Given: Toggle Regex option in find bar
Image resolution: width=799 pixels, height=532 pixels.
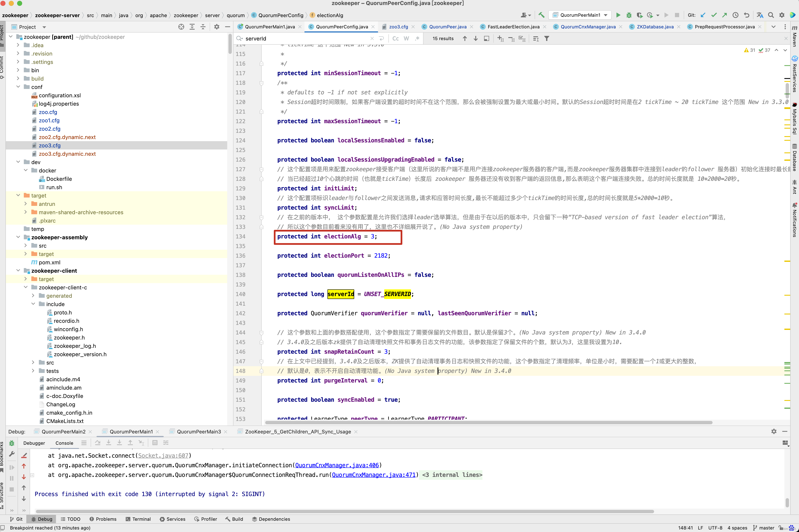Looking at the screenshot, I should click(x=417, y=38).
